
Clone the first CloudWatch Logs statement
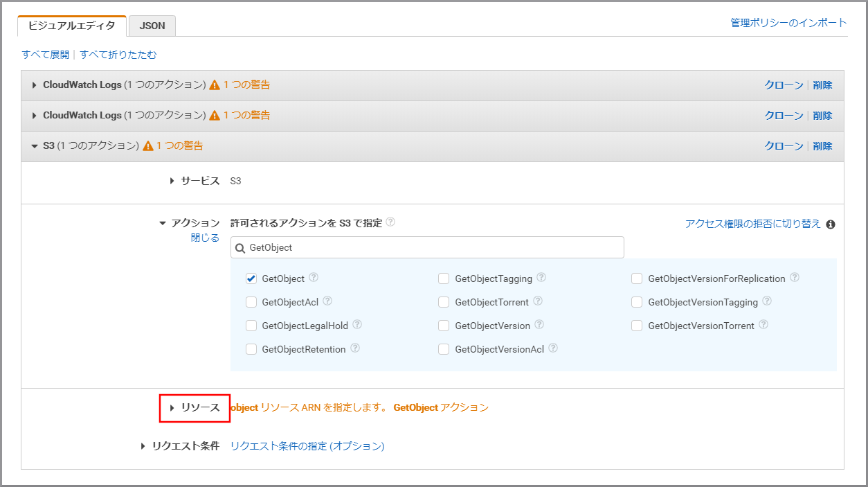tap(784, 85)
